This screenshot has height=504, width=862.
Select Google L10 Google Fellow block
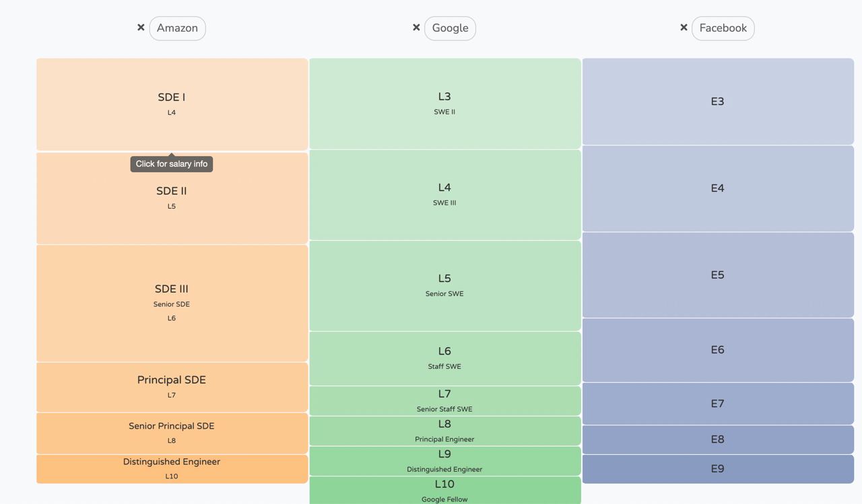[445, 491]
